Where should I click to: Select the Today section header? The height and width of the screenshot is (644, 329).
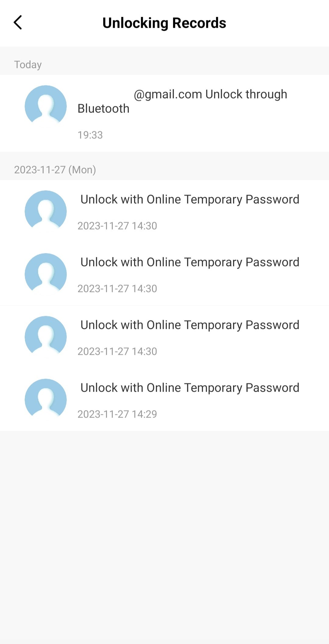(28, 65)
